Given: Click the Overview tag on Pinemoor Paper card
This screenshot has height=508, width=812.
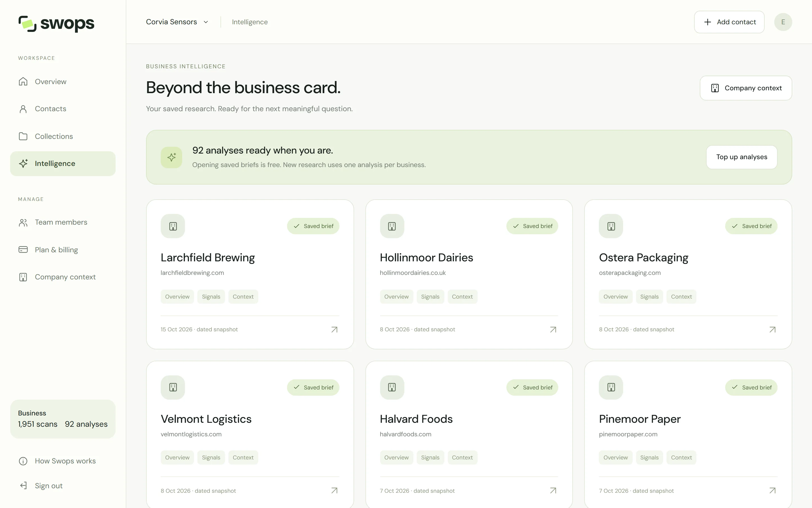Looking at the screenshot, I should [615, 457].
